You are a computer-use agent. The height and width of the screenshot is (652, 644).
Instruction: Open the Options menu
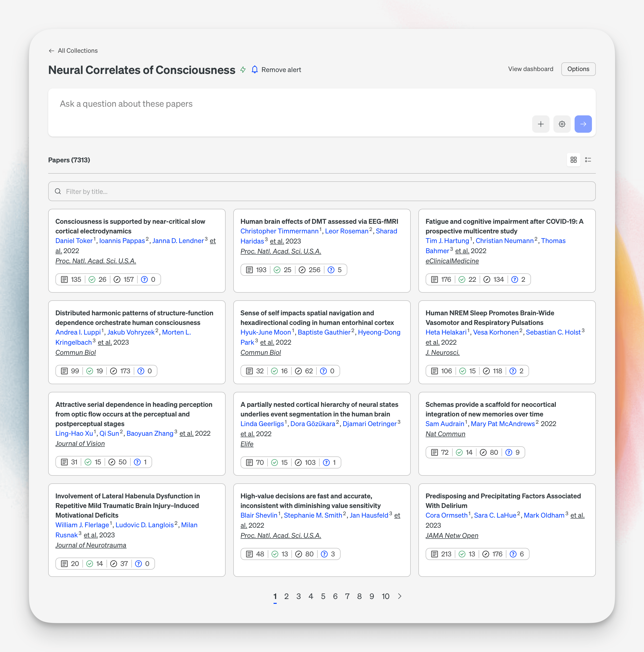578,69
